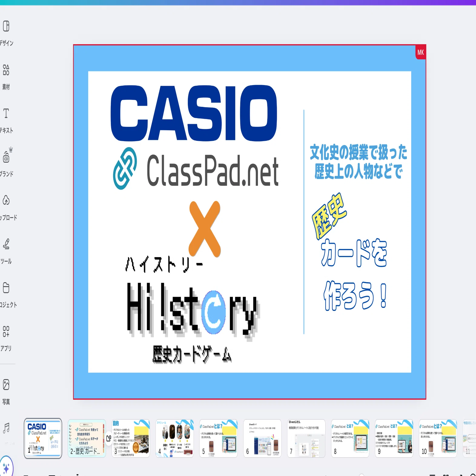Select the yellow rotated 歴史 text
476x476 pixels.
click(329, 216)
